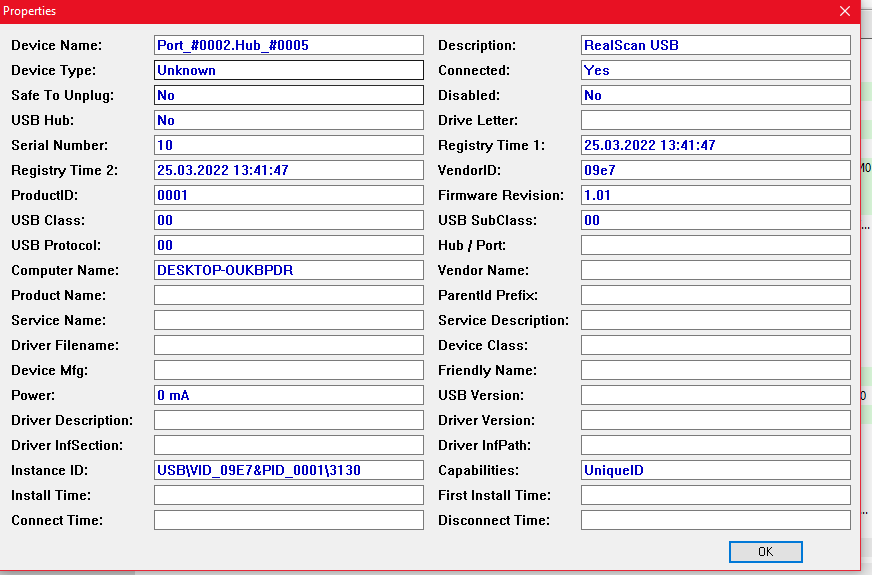
Task: Click the Connected field showing Yes
Action: tap(716, 70)
